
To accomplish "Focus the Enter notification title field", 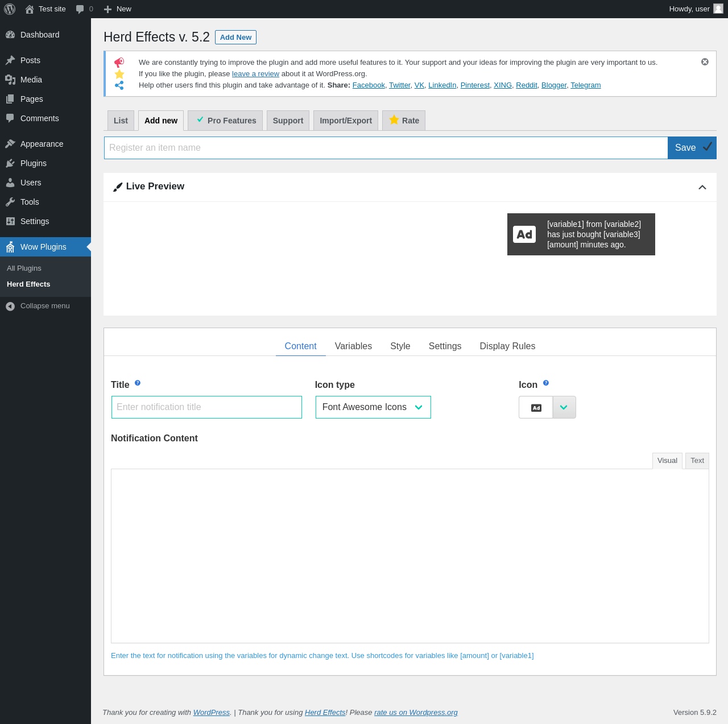I will click(x=206, y=407).
